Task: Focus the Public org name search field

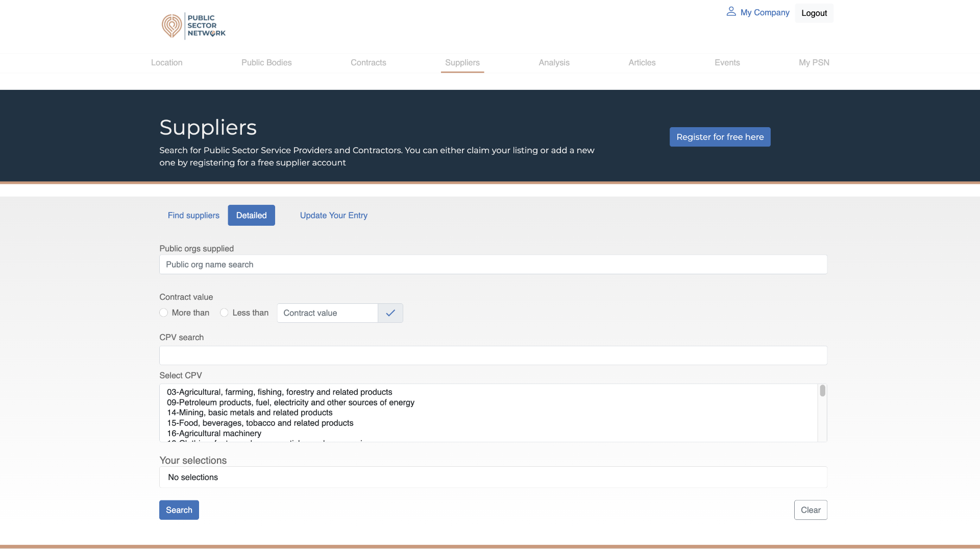Action: tap(493, 265)
